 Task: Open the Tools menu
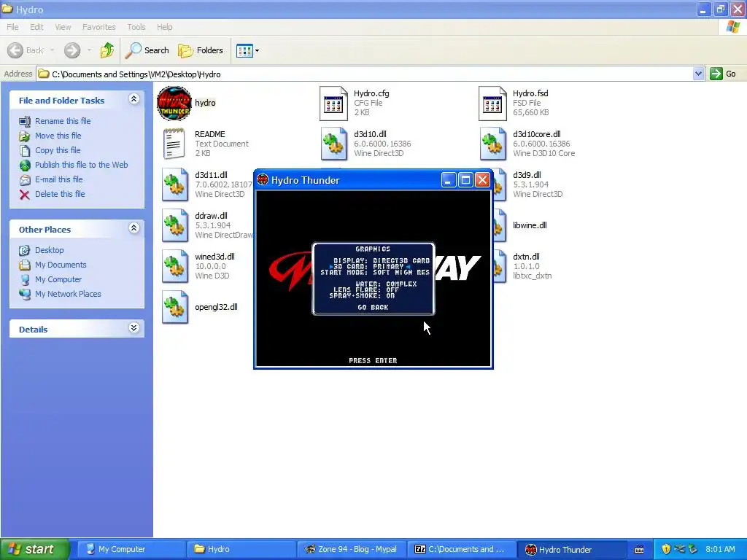pos(136,27)
